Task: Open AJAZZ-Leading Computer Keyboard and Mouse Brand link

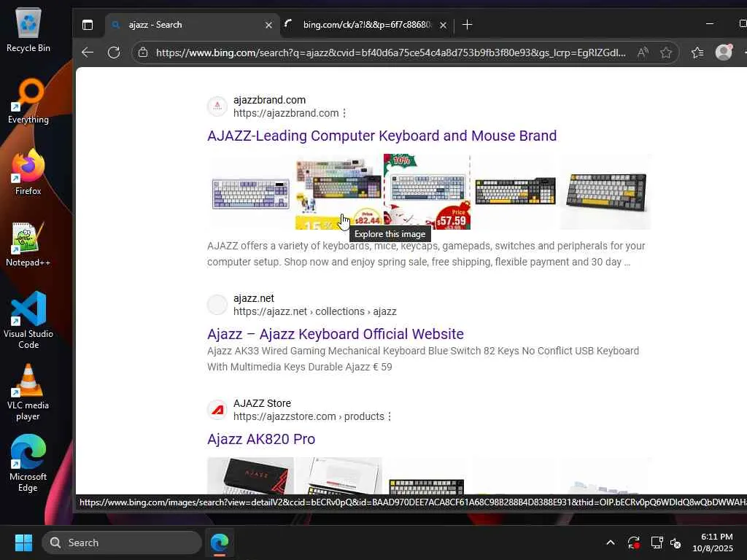Action: pyautogui.click(x=382, y=136)
